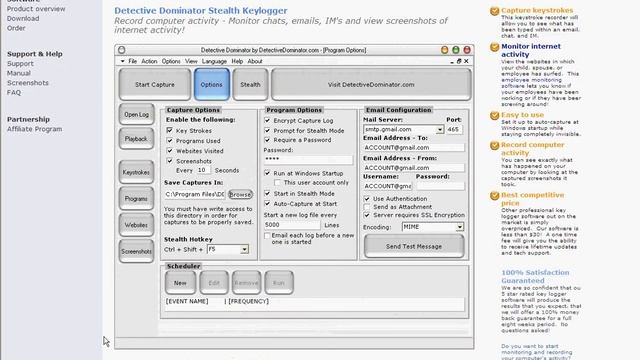Toggle Server requires SSL Encryption checkbox
The height and width of the screenshot is (360, 640).
[x=367, y=215]
